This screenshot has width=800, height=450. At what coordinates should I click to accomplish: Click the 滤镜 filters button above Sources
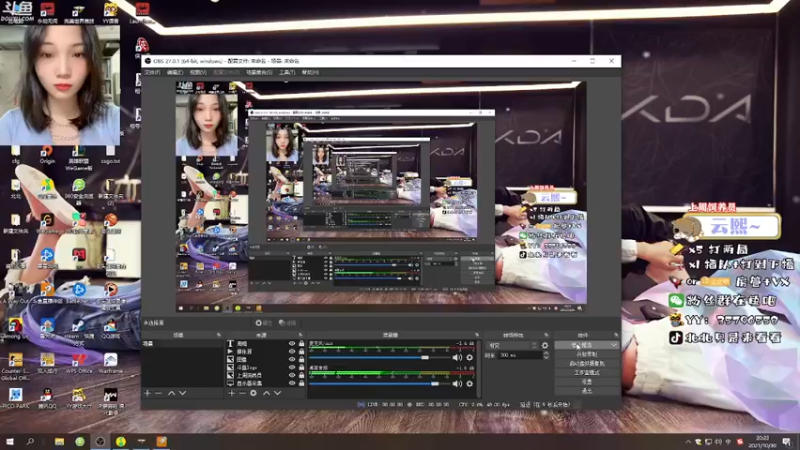[x=288, y=323]
